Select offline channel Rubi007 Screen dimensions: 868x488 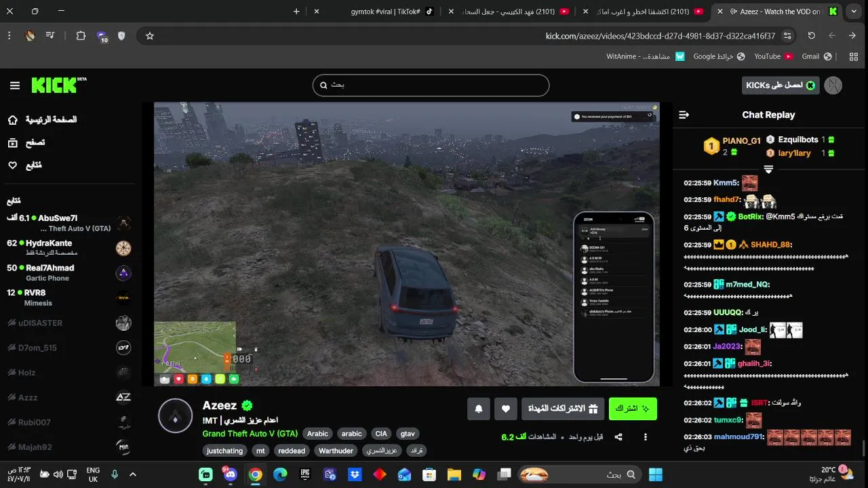click(68, 422)
